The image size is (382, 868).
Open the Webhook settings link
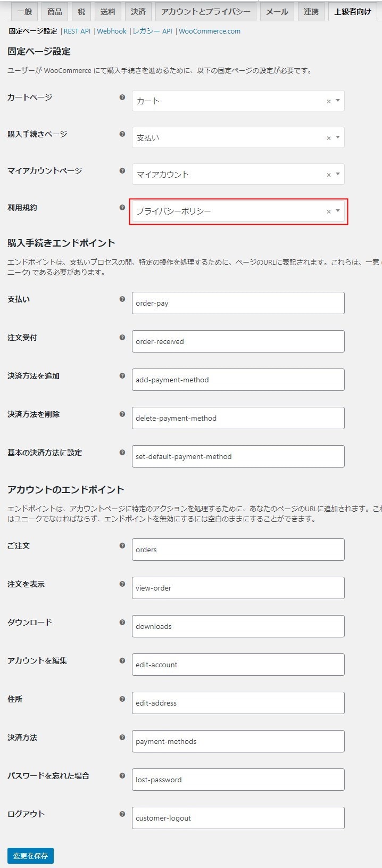(112, 31)
